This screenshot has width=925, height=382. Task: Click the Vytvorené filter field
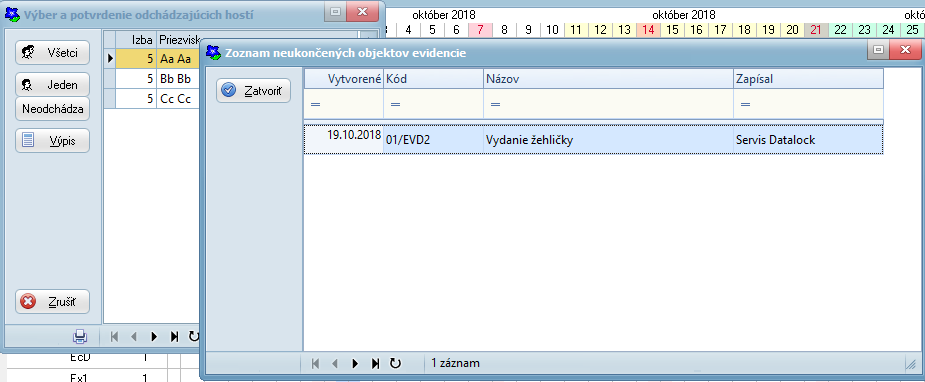point(344,104)
